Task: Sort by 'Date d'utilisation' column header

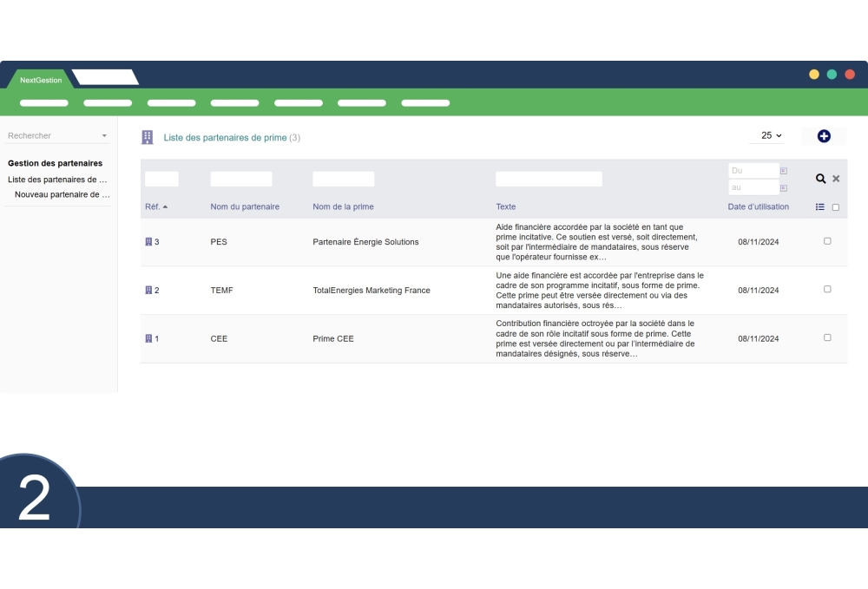Action: pyautogui.click(x=758, y=207)
